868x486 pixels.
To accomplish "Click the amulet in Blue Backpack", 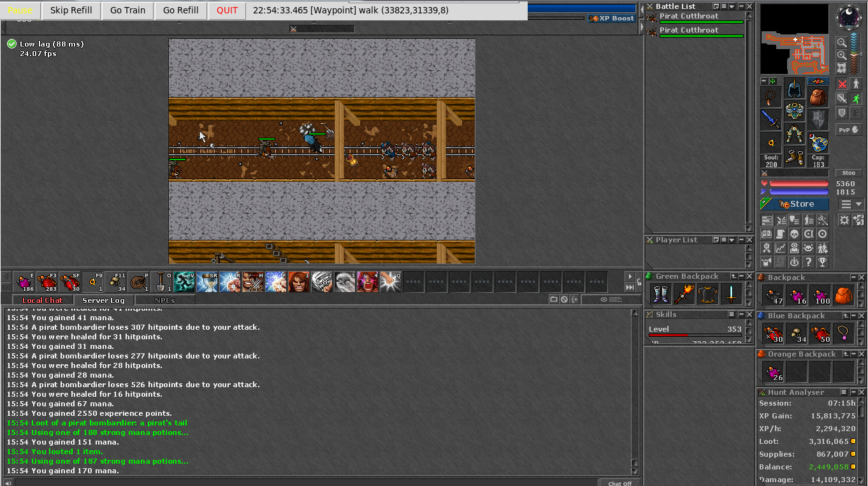I will coord(844,333).
